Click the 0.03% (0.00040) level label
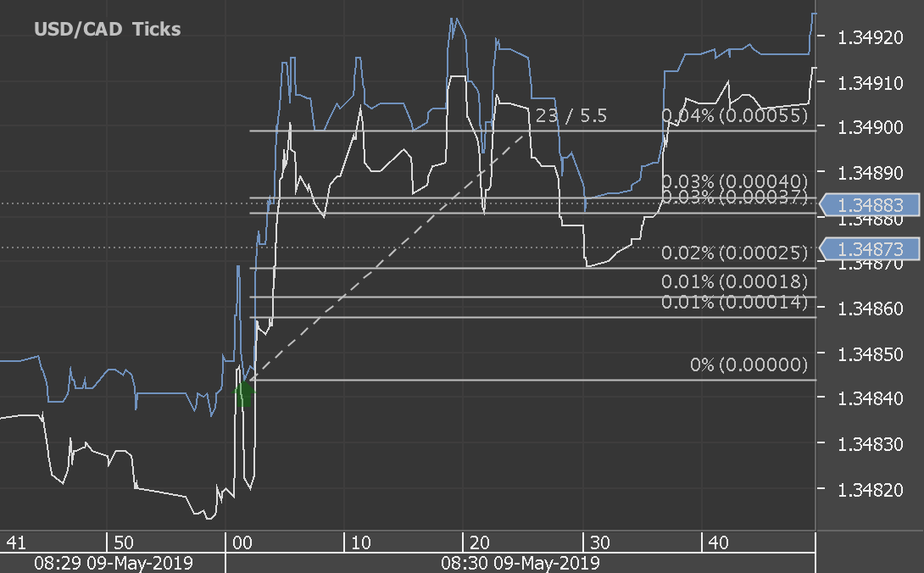The height and width of the screenshot is (573, 924). 735,181
